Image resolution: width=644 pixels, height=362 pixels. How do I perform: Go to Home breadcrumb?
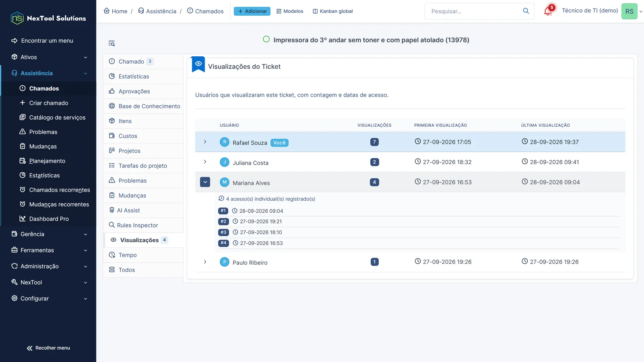[x=116, y=11]
